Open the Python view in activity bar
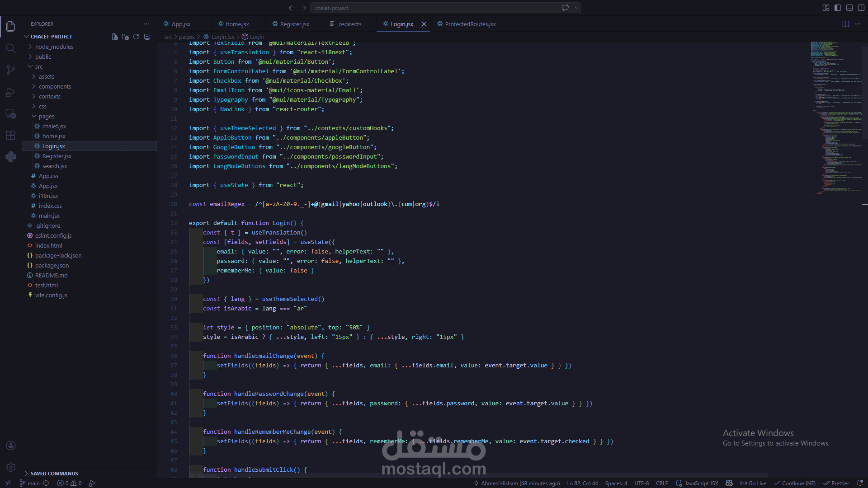868x488 pixels. (x=11, y=157)
